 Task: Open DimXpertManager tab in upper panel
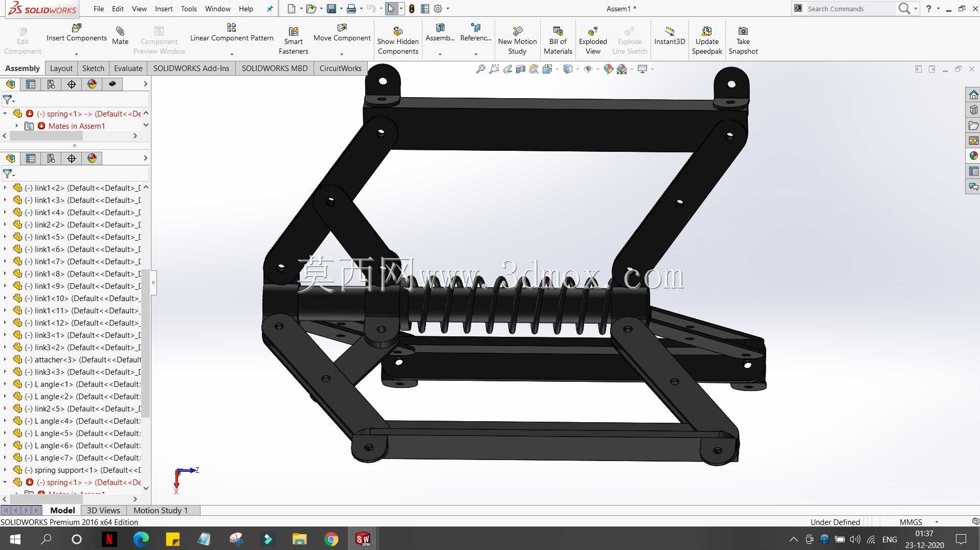tap(72, 84)
